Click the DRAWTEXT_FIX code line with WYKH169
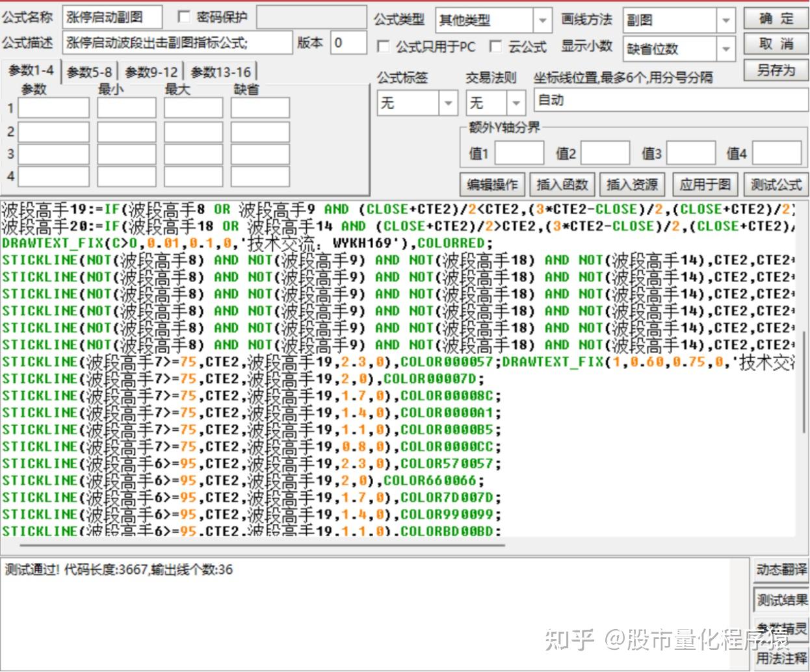Image resolution: width=810 pixels, height=672 pixels. pyautogui.click(x=248, y=243)
